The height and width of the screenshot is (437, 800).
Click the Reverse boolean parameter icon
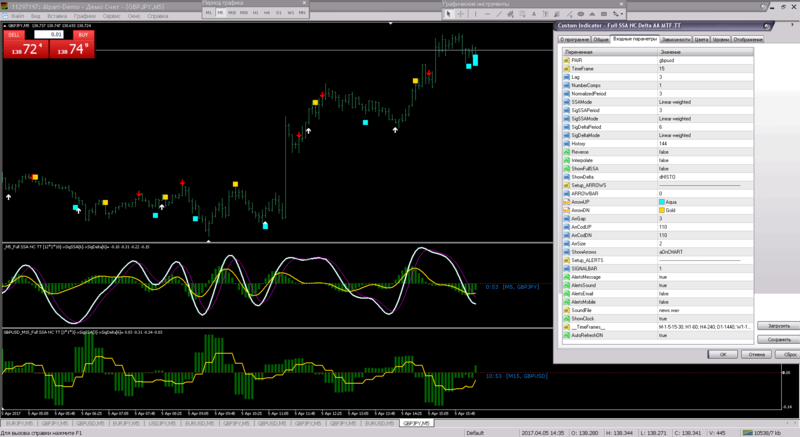(x=567, y=151)
